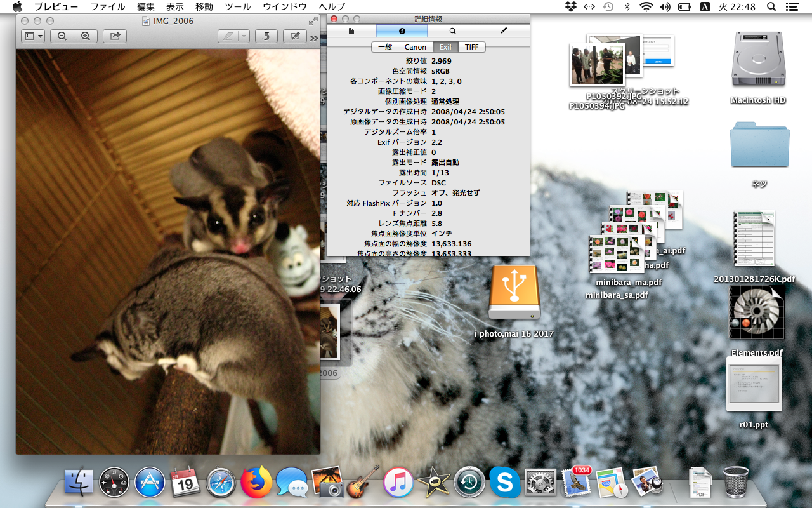Open the keywords magnifier tab in inspector
812x508 pixels.
[x=452, y=30]
